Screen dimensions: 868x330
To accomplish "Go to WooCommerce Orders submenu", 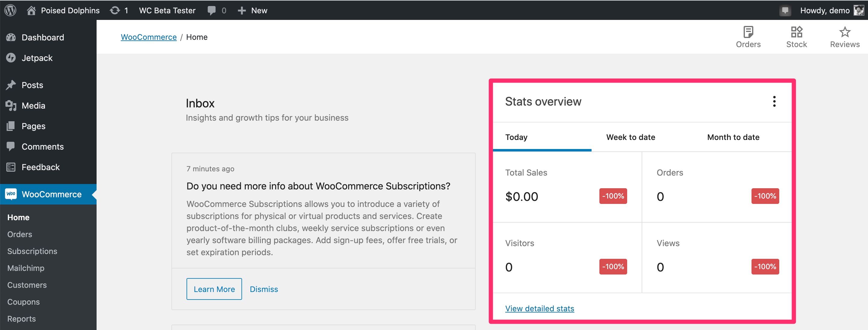I will pyautogui.click(x=20, y=234).
